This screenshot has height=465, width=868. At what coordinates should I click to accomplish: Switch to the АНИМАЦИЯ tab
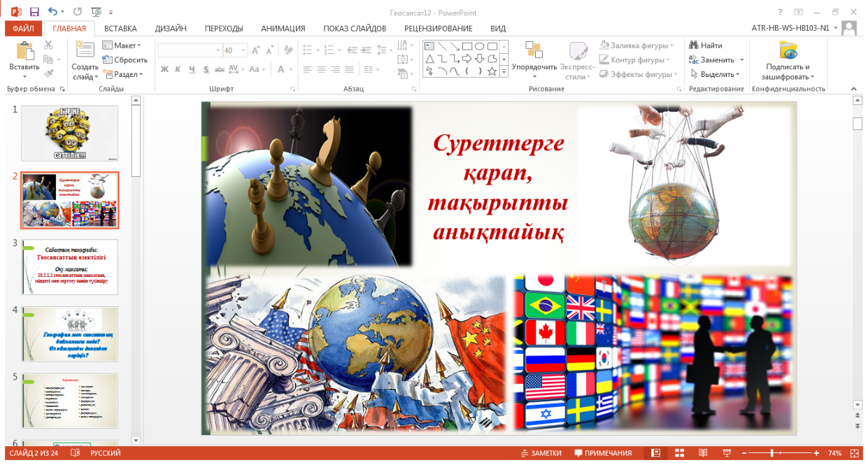click(283, 29)
